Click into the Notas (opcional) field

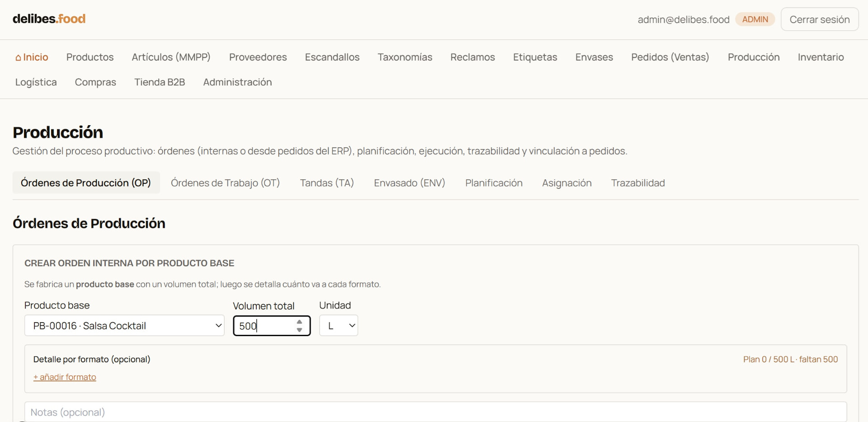click(435, 412)
